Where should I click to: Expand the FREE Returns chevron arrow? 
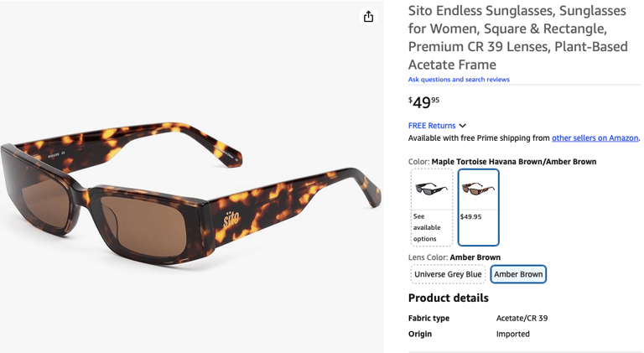pyautogui.click(x=462, y=126)
